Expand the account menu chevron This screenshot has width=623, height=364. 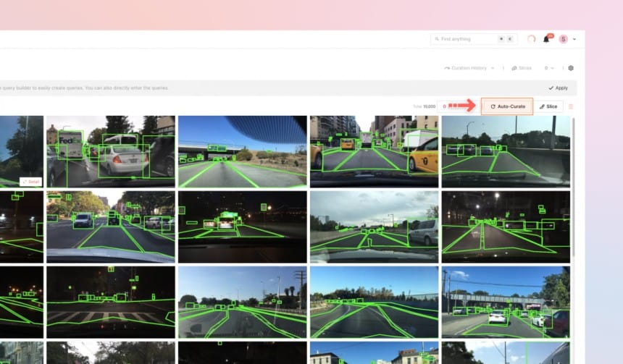pyautogui.click(x=574, y=39)
